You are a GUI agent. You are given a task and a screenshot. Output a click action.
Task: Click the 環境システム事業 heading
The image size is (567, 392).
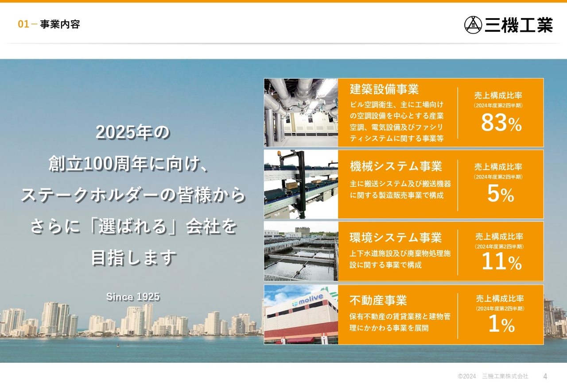click(395, 238)
